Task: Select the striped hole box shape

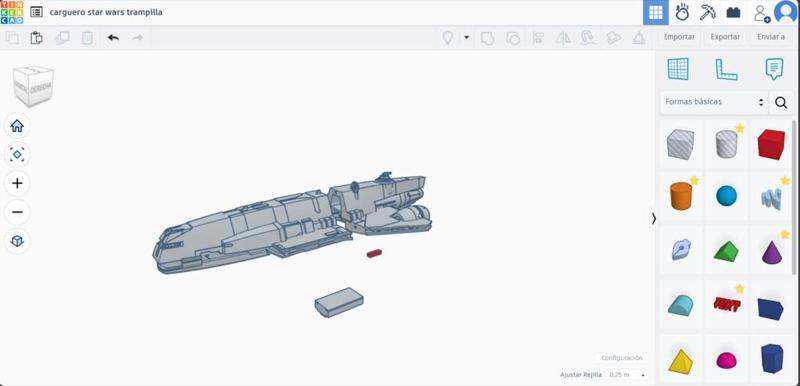Action: pyautogui.click(x=681, y=143)
